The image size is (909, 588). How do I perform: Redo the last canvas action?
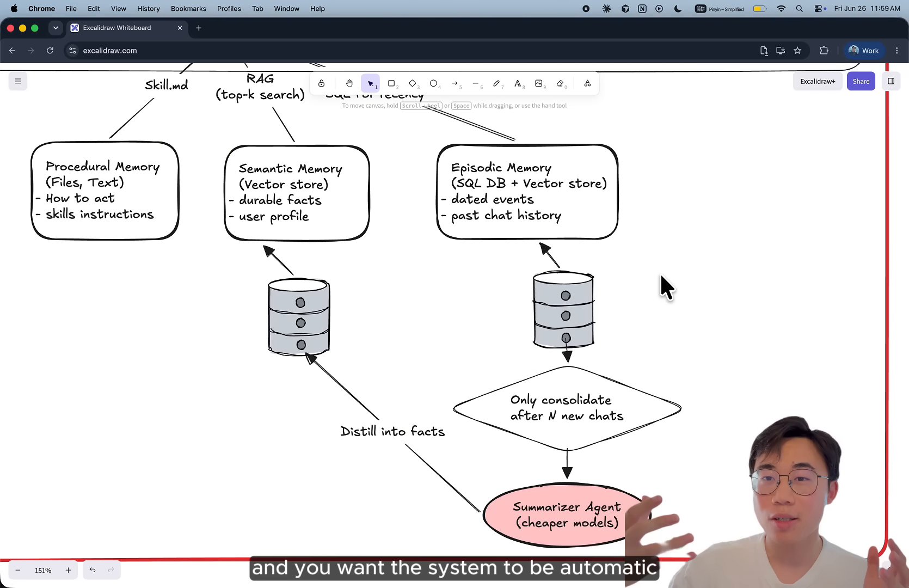point(111,570)
